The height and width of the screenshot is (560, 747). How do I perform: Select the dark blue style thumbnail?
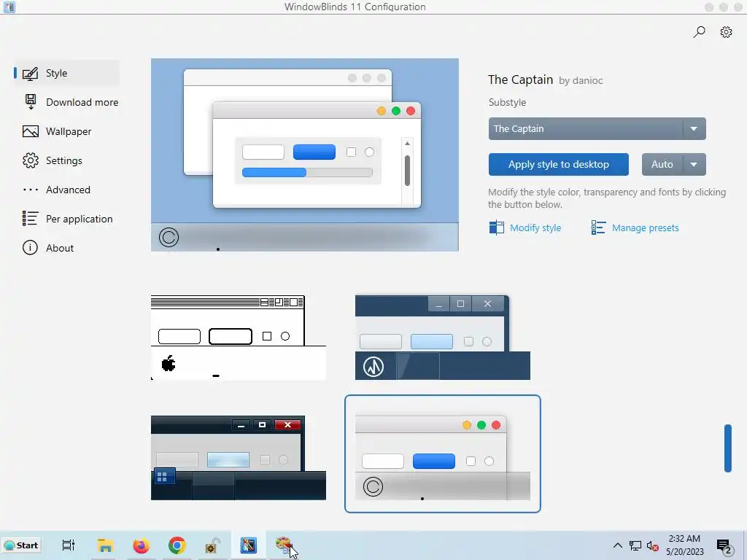point(443,338)
